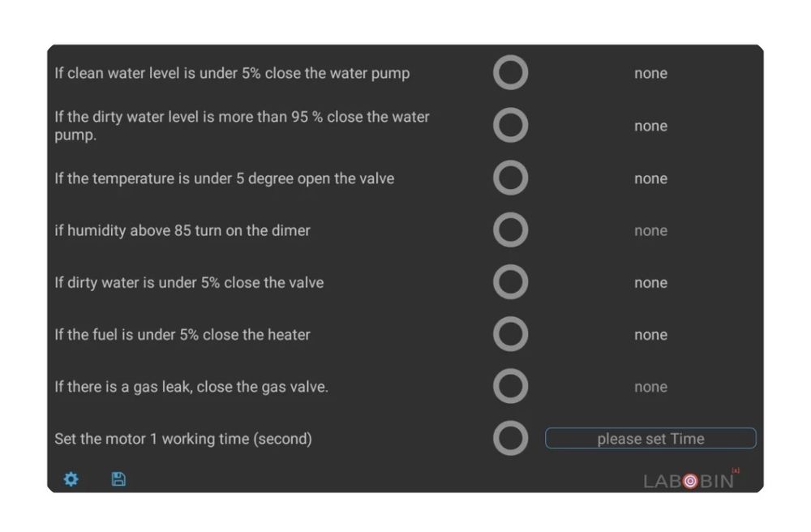Open 'none' selector for gas leak rule

[650, 387]
